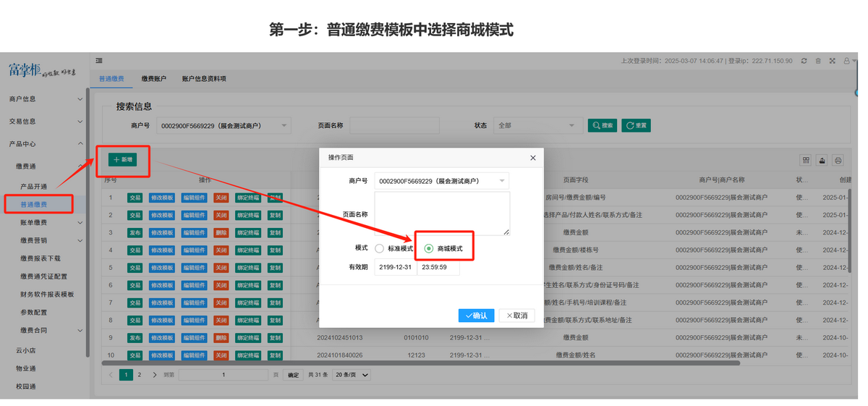Click the page jump input field
The width and height of the screenshot is (868, 406).
tap(223, 375)
